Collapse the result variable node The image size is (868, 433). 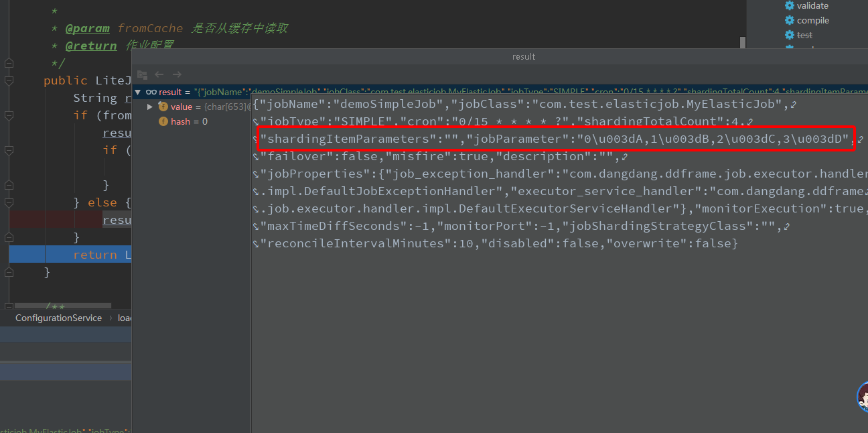click(138, 92)
